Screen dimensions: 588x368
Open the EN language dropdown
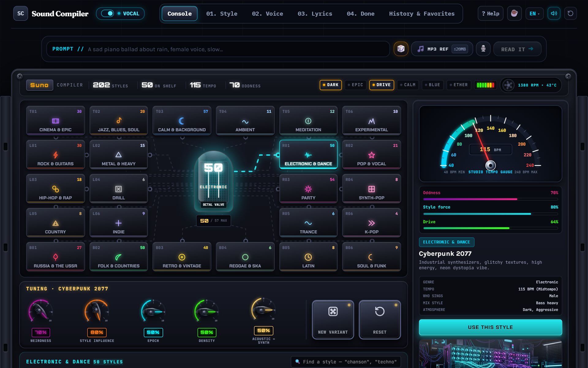pyautogui.click(x=534, y=13)
